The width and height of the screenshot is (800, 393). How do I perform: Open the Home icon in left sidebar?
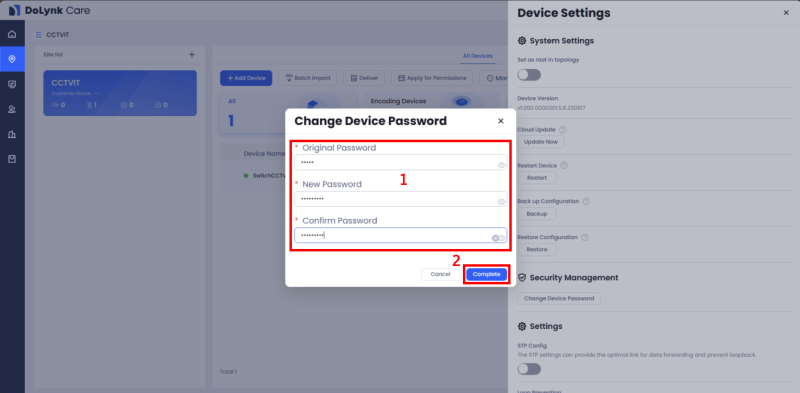(x=12, y=34)
